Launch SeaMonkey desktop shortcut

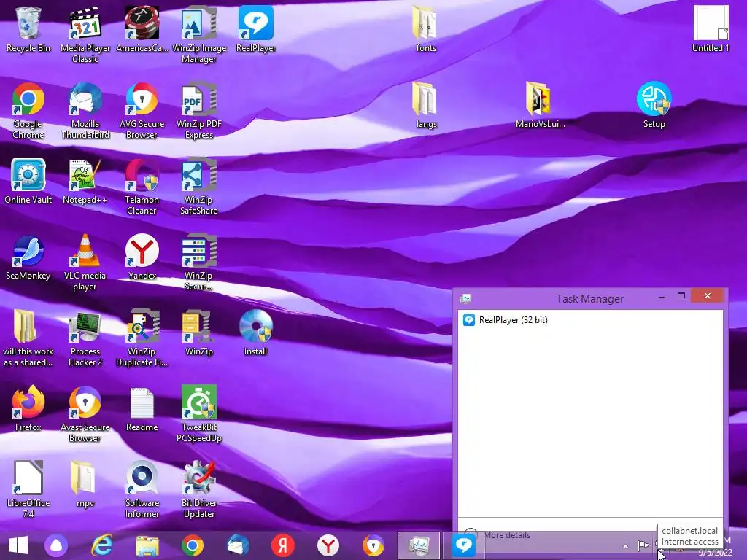coord(28,257)
